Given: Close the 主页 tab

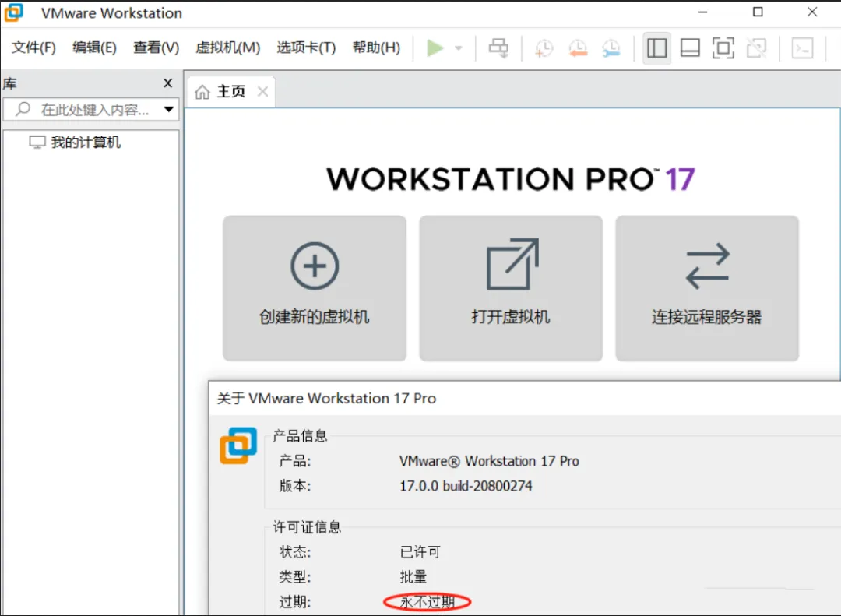Looking at the screenshot, I should click(x=263, y=91).
